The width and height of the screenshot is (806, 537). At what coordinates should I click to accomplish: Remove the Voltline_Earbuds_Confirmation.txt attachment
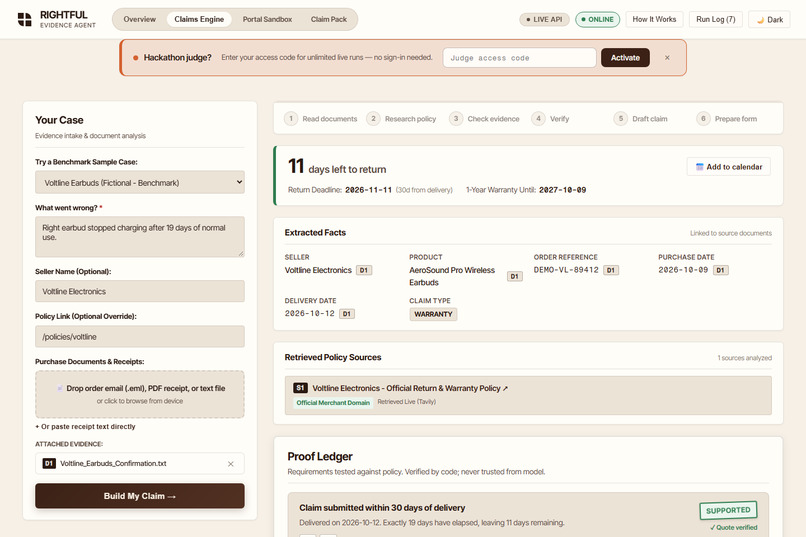click(231, 464)
